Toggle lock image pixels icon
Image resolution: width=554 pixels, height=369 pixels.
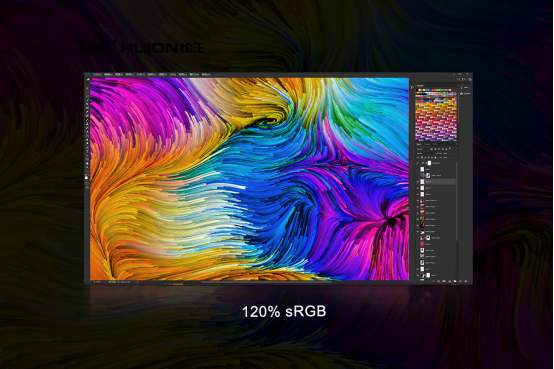click(425, 157)
